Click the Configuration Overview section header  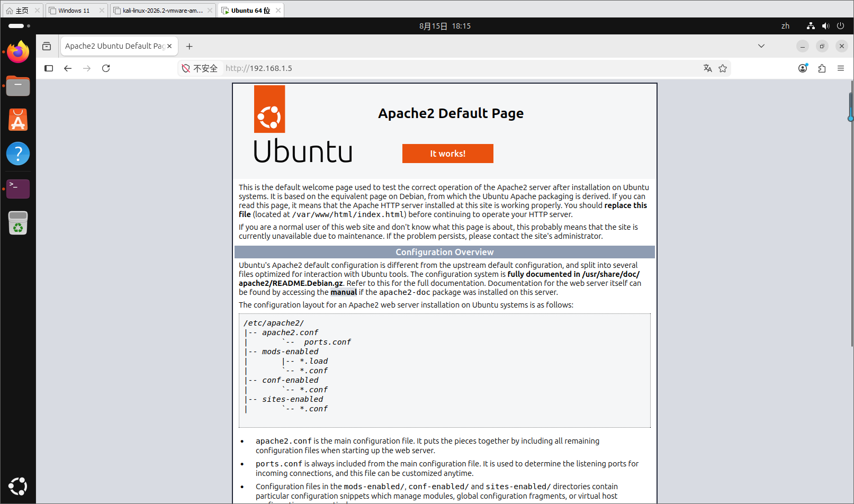point(445,252)
